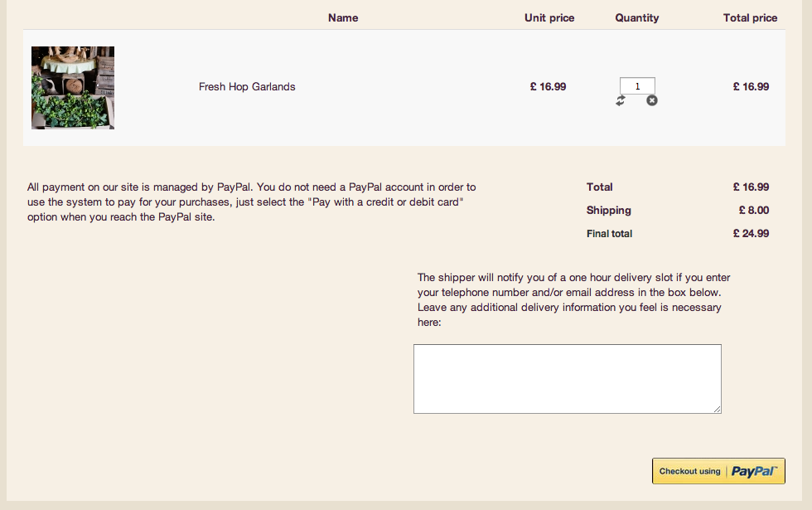
Task: Click the Name column header
Action: (343, 17)
